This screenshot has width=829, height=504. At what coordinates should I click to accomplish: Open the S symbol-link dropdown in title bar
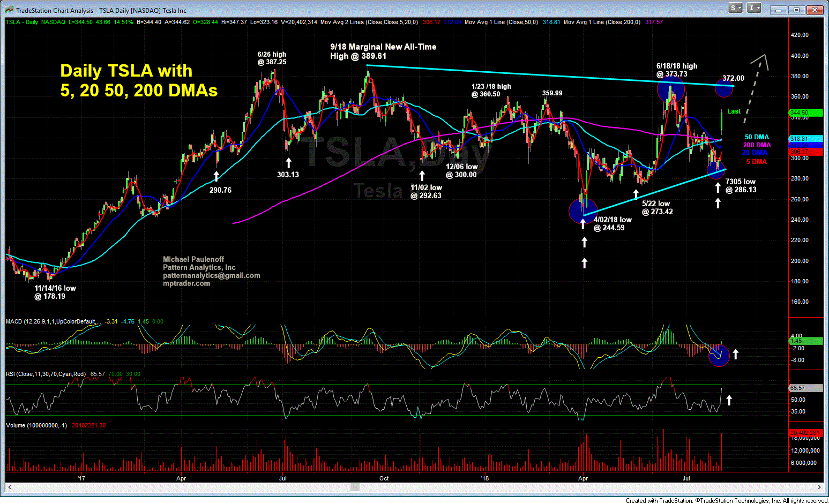735,8
